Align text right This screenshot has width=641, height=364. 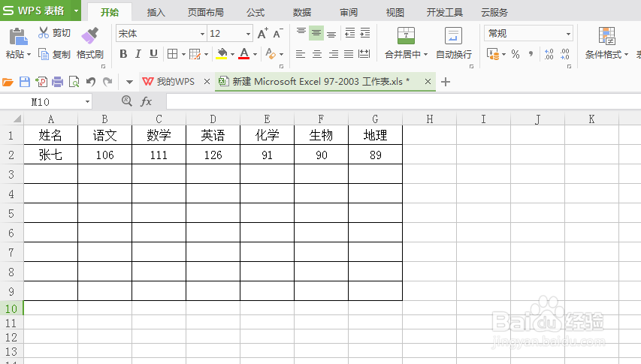[x=333, y=54]
